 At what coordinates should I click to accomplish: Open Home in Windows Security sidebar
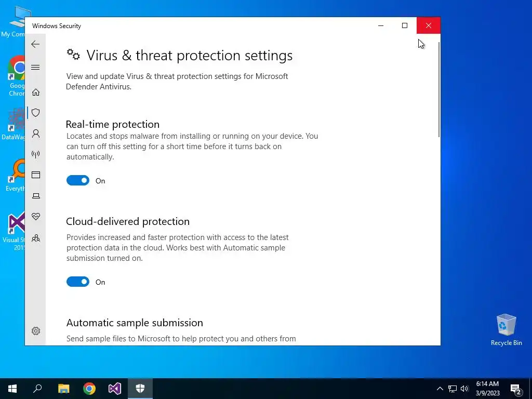pyautogui.click(x=36, y=92)
